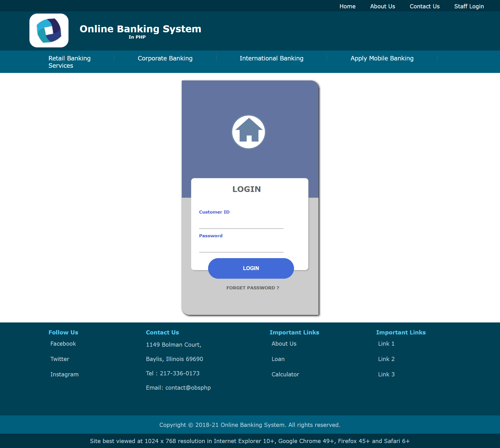Open Link 2 in the footer
Screen dimensions: 500x448
[x=386, y=359]
